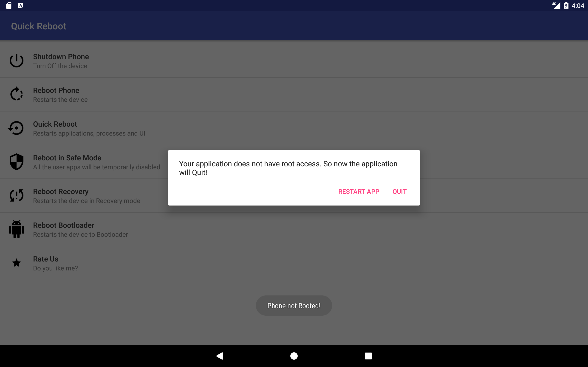
Task: Tap the RESTART APP button
Action: [359, 192]
